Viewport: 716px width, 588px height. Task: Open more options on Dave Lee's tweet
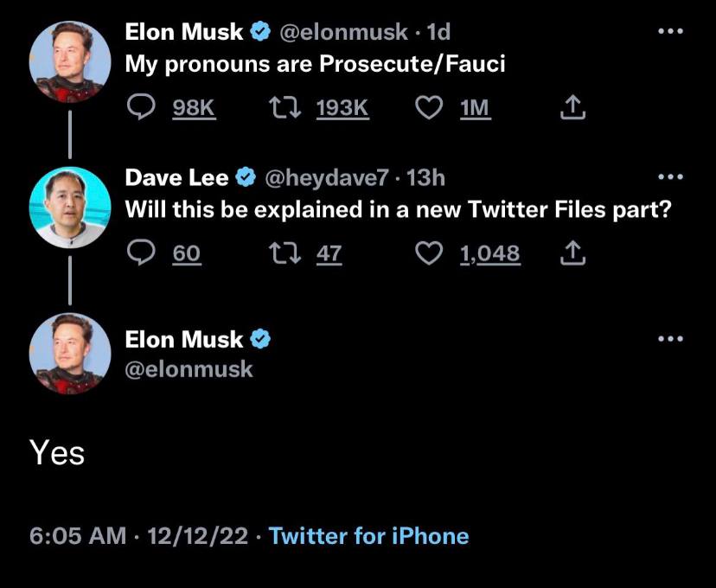click(670, 178)
